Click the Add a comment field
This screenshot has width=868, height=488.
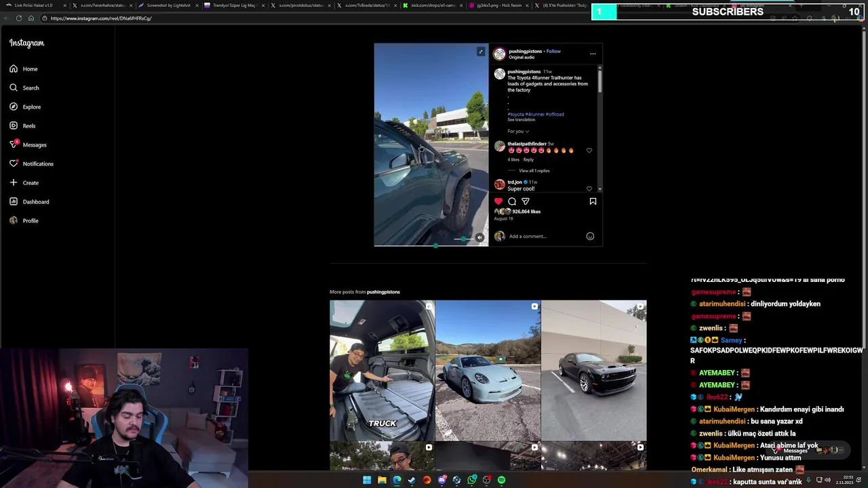546,236
